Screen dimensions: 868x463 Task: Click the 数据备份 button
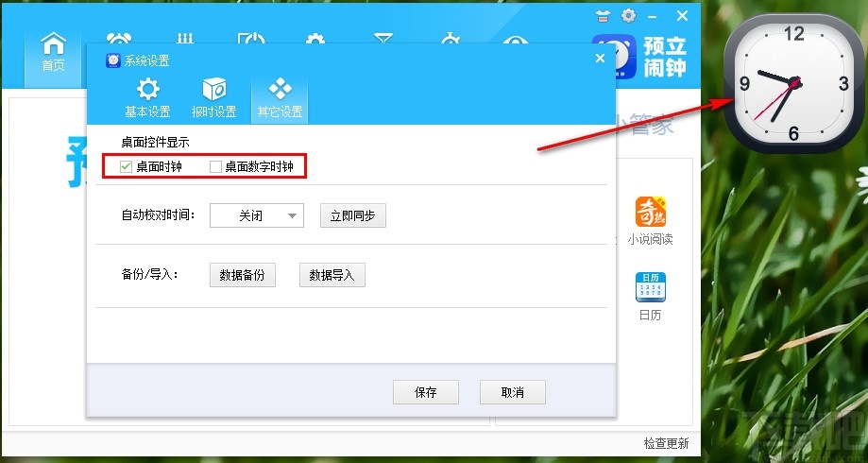pos(243,275)
